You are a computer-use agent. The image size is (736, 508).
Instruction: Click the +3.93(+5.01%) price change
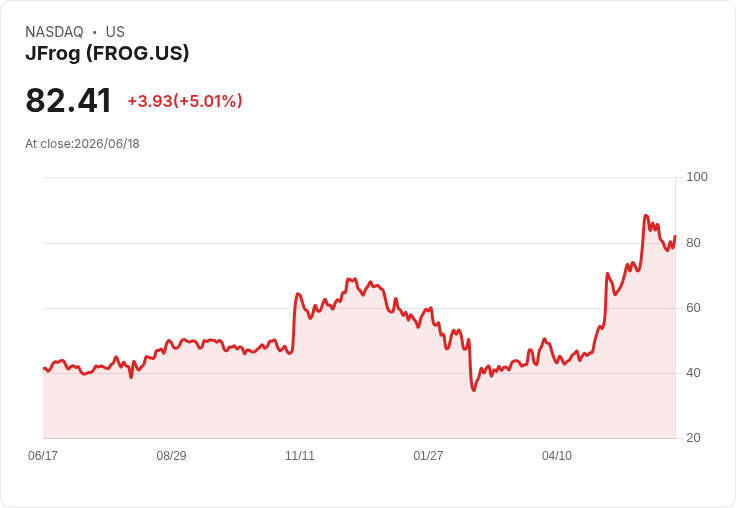point(185,101)
